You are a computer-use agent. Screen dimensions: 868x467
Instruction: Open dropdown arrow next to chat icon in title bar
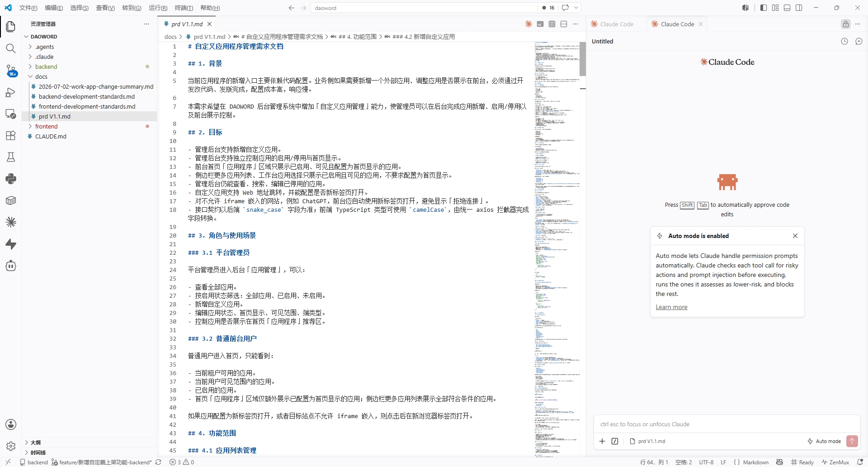pyautogui.click(x=576, y=8)
